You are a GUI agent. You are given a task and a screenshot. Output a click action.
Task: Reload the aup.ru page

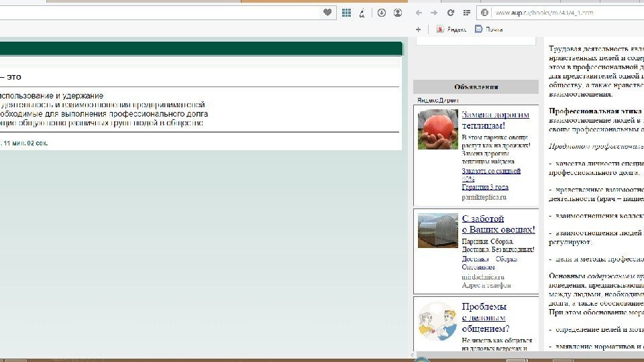pyautogui.click(x=451, y=13)
